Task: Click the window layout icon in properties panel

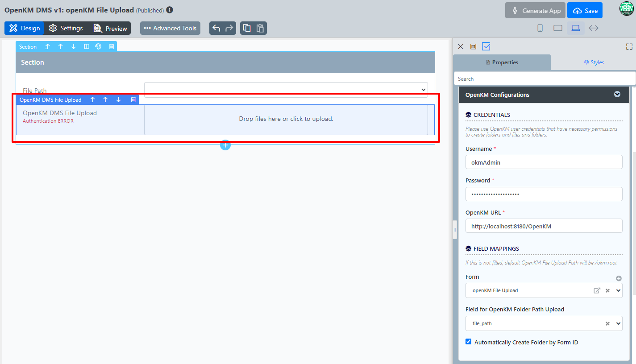Action: tap(474, 46)
